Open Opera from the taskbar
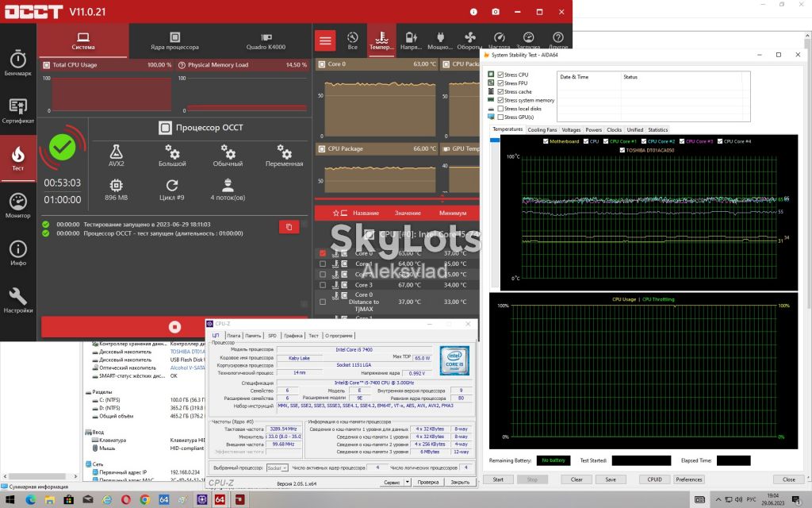812x508 pixels. tap(126, 500)
